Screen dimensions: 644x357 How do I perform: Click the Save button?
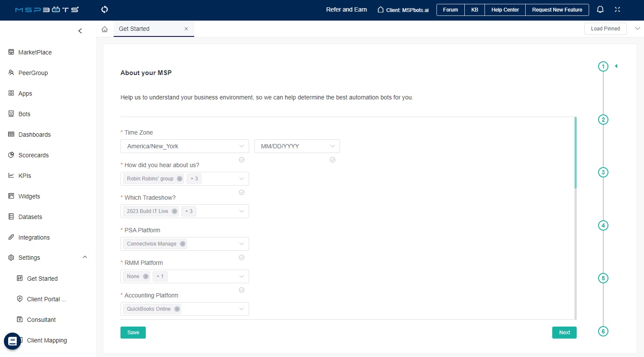[x=133, y=333]
